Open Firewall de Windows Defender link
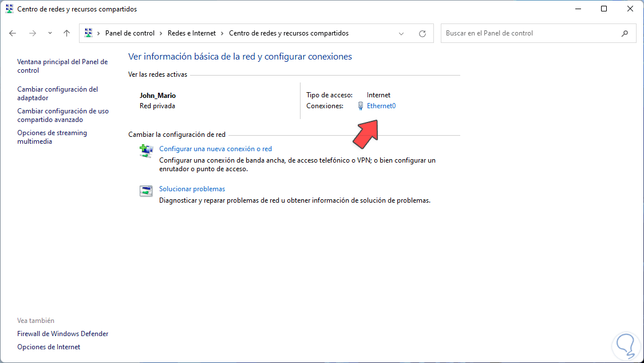Image resolution: width=644 pixels, height=363 pixels. (63, 334)
